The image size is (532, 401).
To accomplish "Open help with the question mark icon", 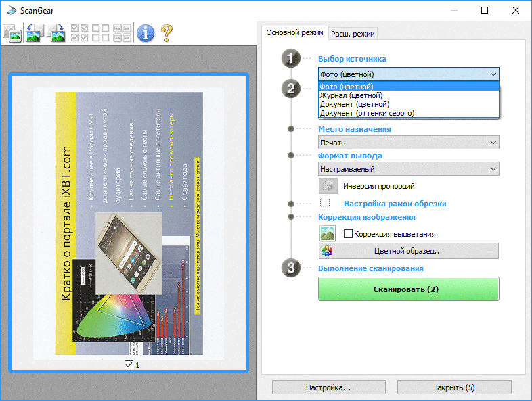I will point(167,33).
